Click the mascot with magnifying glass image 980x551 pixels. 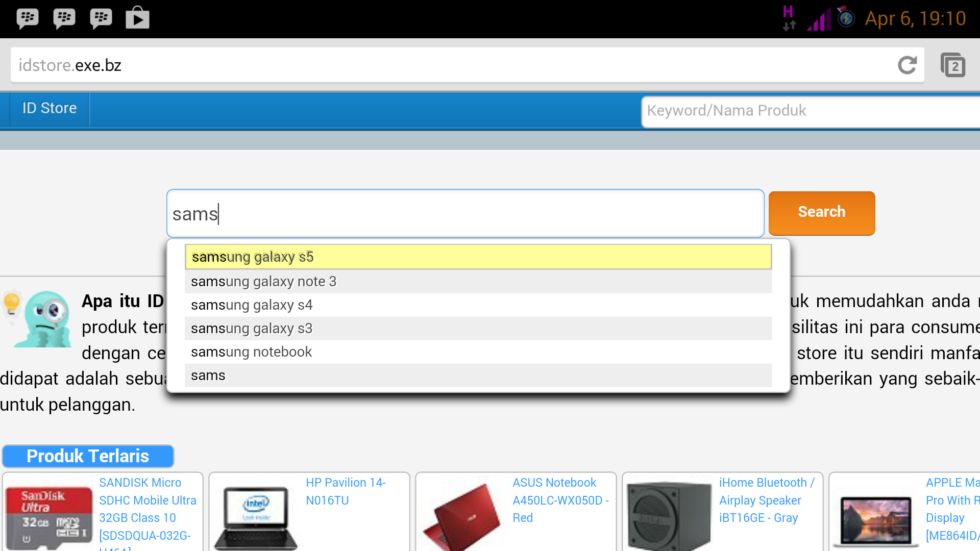(37, 319)
